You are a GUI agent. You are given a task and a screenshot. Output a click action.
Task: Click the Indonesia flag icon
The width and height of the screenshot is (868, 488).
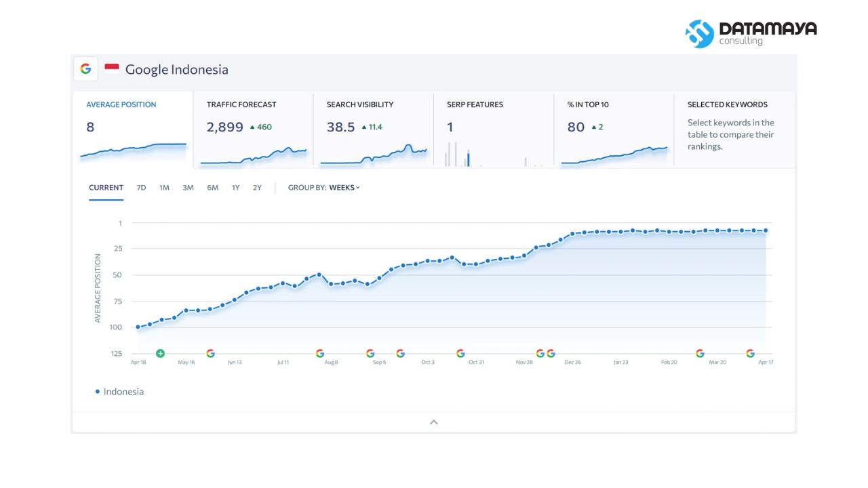click(x=112, y=68)
